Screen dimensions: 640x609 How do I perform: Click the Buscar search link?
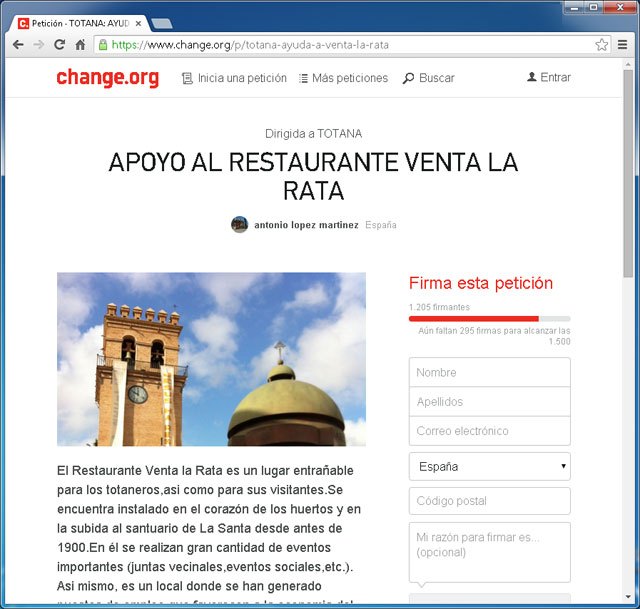[428, 78]
